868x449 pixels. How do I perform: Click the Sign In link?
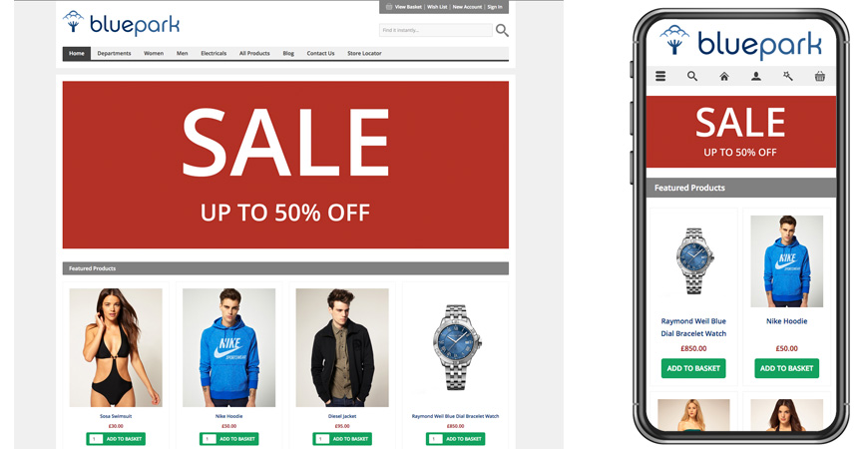[495, 7]
